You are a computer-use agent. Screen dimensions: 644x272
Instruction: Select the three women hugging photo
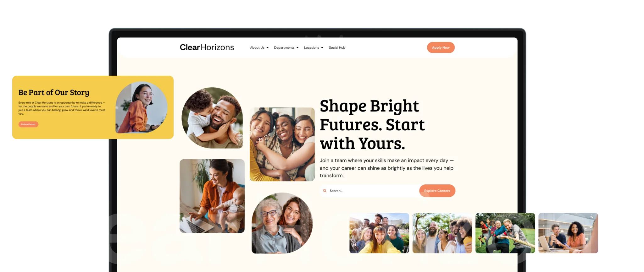click(282, 144)
